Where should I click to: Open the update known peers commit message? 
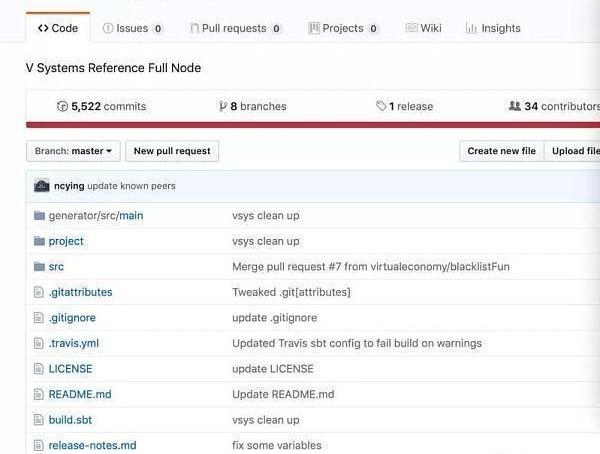(132, 186)
